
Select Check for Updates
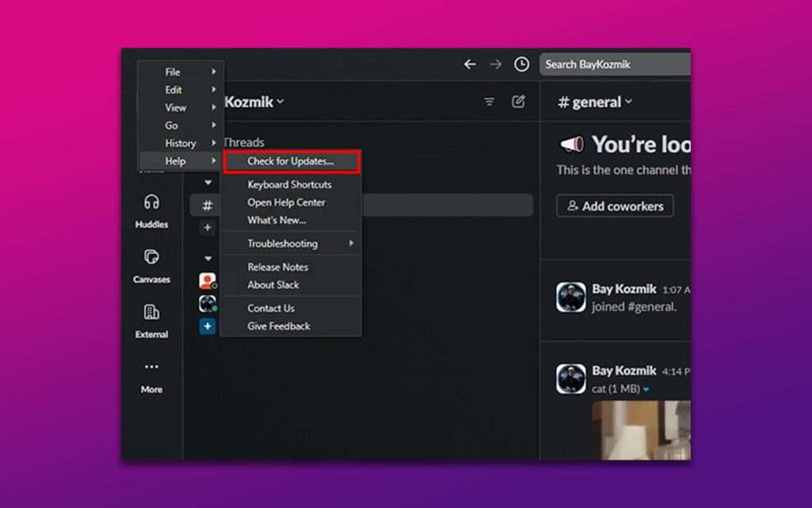pyautogui.click(x=291, y=160)
